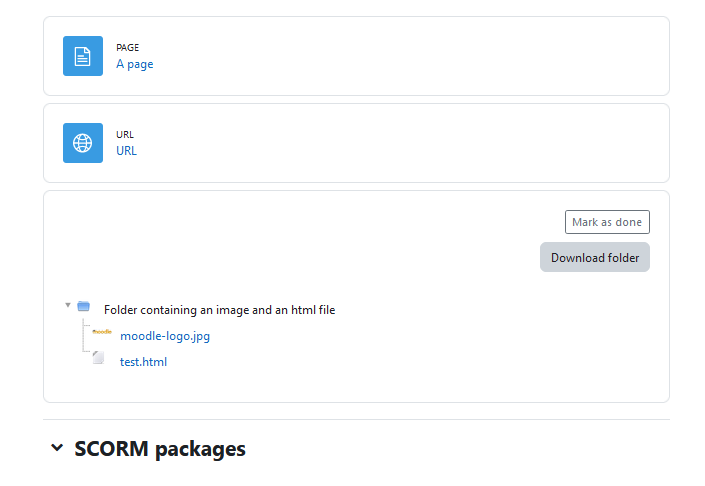This screenshot has height=486, width=705.
Task: Open the test.html file link
Action: pyautogui.click(x=143, y=362)
